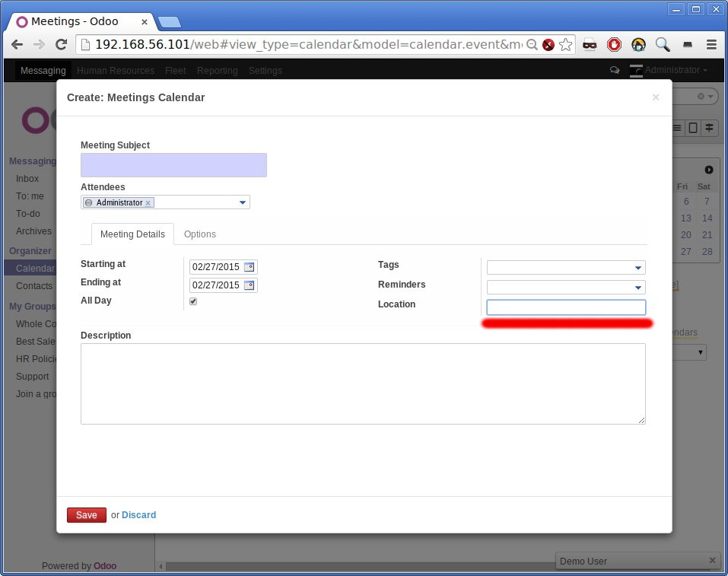Select the Meeting Details tab
This screenshot has height=576, width=728.
click(132, 234)
